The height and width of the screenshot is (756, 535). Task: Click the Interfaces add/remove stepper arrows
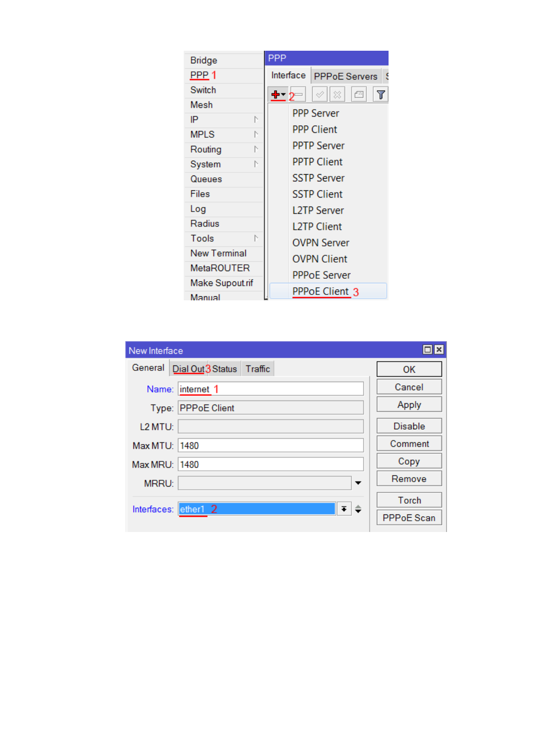358,509
